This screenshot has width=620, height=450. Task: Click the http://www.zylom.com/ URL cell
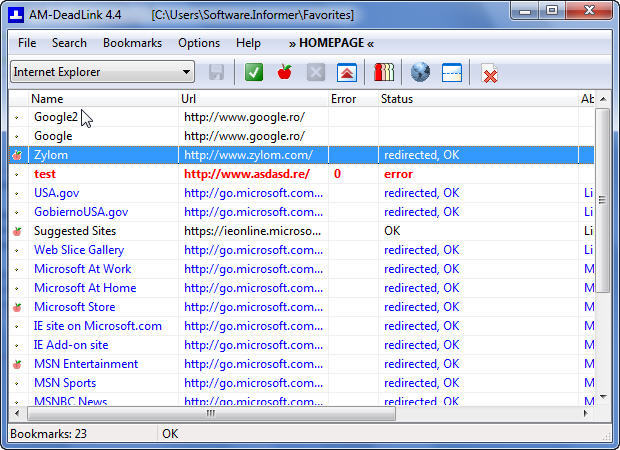point(248,155)
